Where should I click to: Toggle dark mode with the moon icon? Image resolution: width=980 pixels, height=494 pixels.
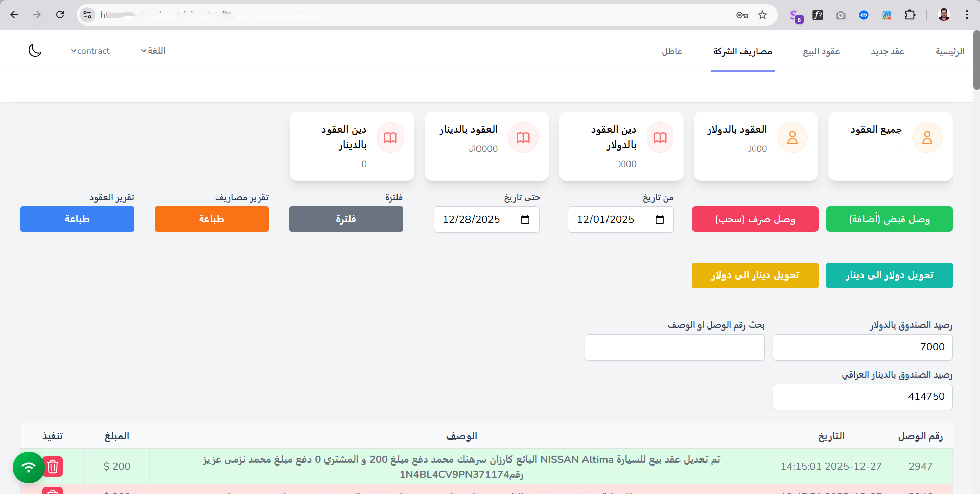(34, 50)
